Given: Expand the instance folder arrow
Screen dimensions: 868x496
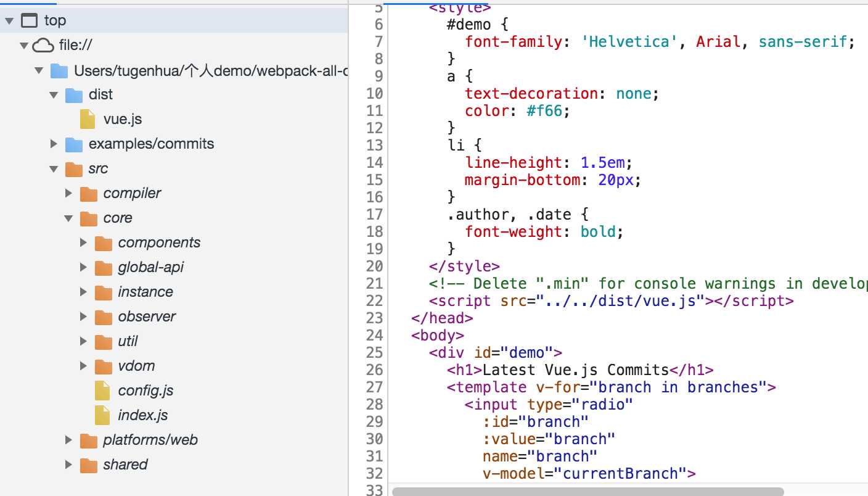Looking at the screenshot, I should (84, 292).
